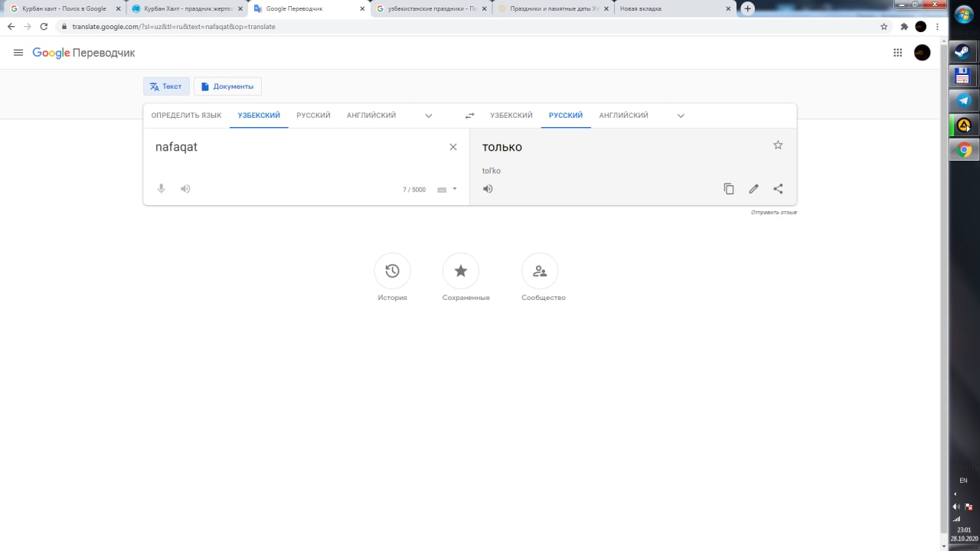Switch to the Курбан хаит Google search tab
The height and width of the screenshot is (551, 980).
click(65, 8)
